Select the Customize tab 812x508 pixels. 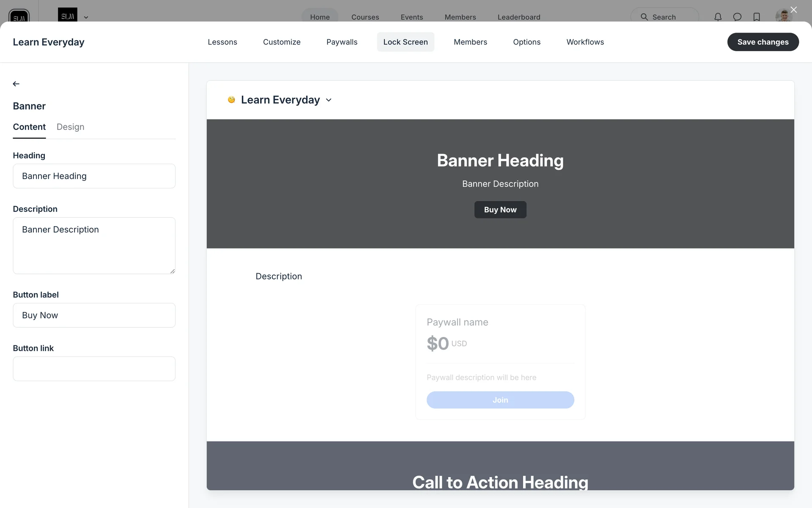tap(282, 42)
